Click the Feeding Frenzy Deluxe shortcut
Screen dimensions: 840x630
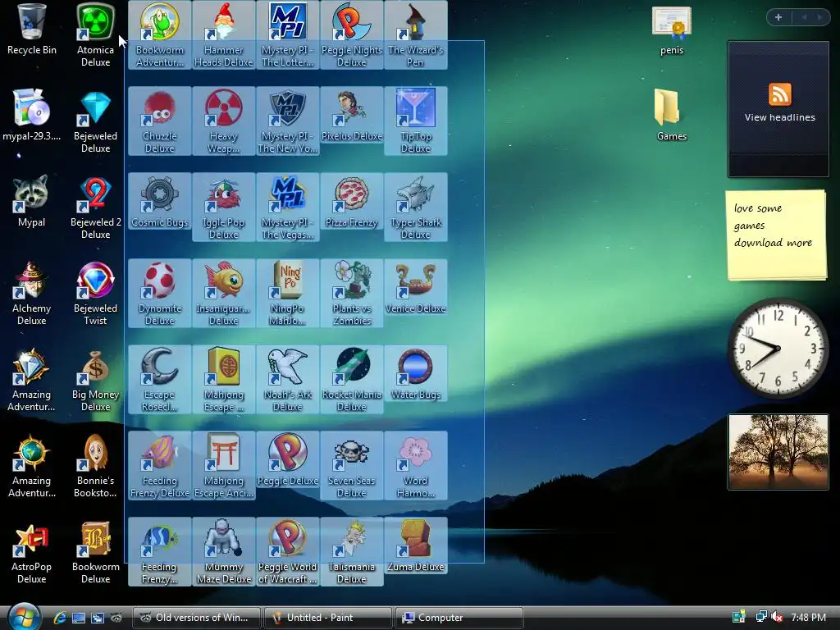160,466
